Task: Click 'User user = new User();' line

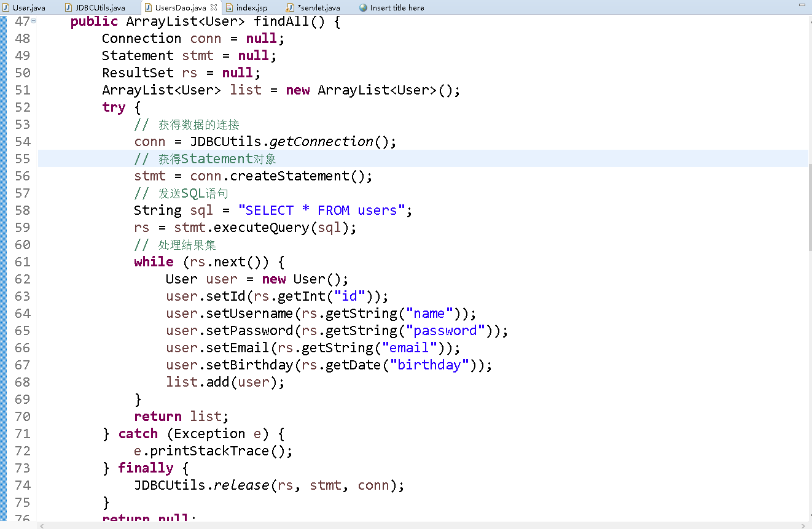Action: 257,279
